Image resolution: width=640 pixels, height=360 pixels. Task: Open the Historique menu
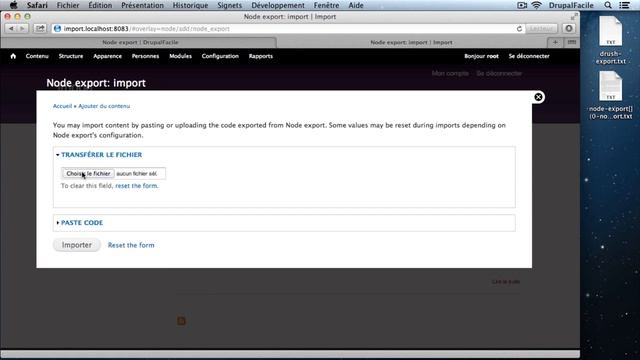click(x=190, y=5)
